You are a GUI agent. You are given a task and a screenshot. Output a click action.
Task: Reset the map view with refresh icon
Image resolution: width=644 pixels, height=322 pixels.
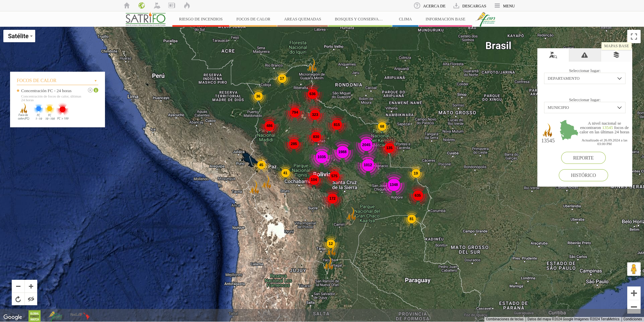click(18, 299)
